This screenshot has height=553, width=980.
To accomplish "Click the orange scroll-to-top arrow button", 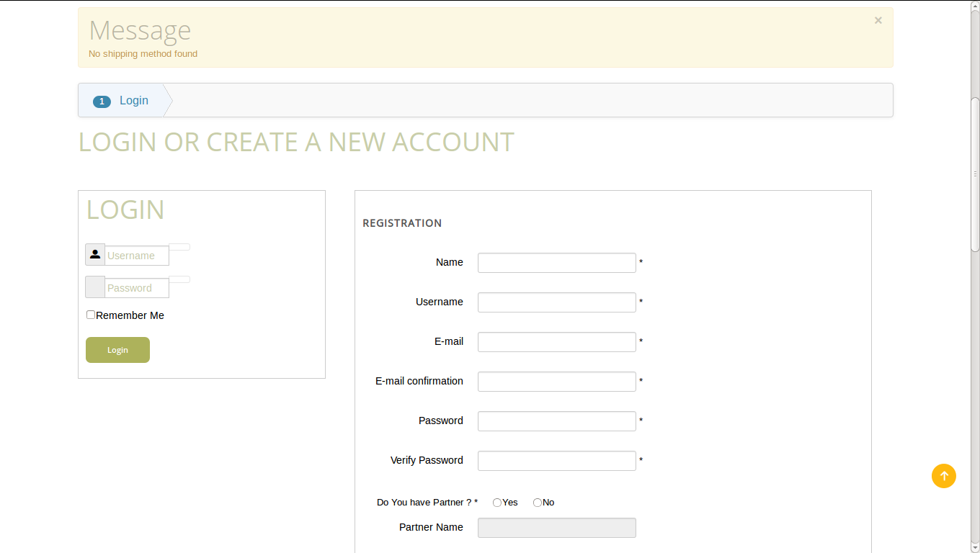I will 943,476.
